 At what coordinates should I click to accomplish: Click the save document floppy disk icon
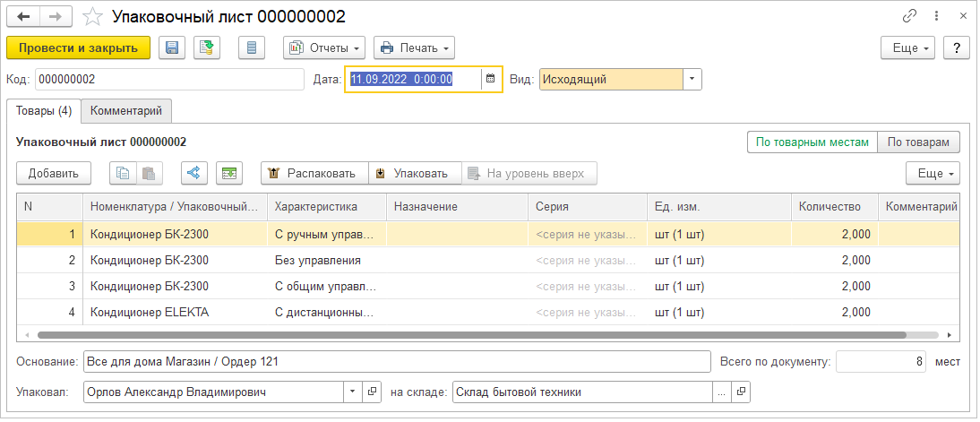[172, 47]
